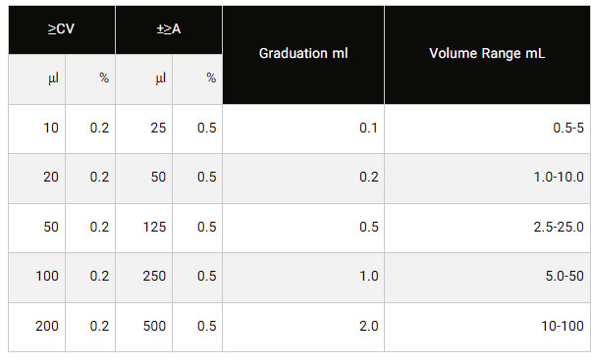Select the 100 CV µl cell
This screenshot has width=591, height=364.
(37, 278)
